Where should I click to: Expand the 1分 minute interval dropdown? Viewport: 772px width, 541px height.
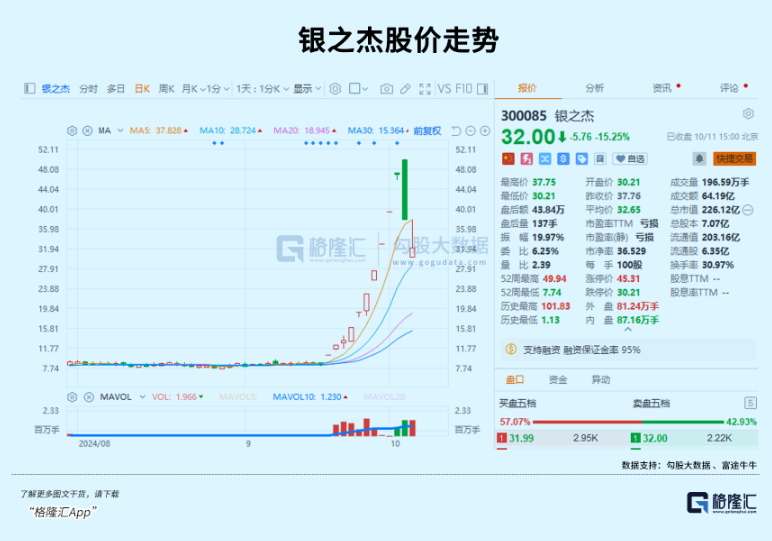[218, 89]
